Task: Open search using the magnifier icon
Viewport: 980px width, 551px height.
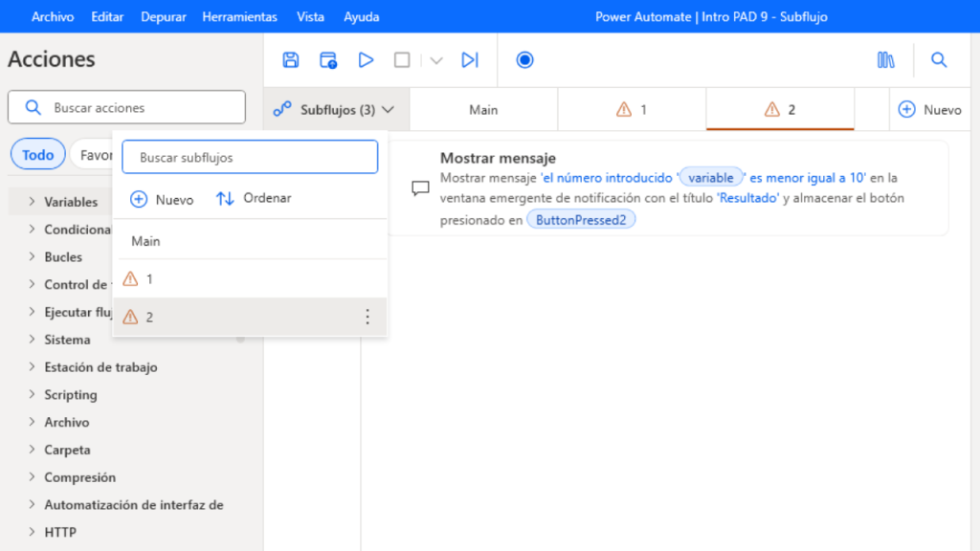Action: tap(939, 59)
